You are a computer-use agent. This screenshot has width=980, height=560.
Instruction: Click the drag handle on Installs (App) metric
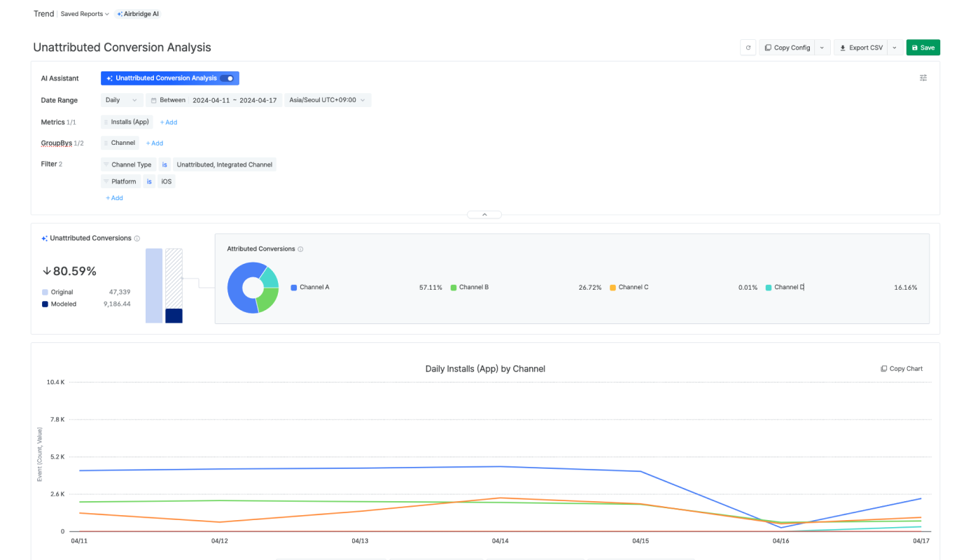coord(106,122)
